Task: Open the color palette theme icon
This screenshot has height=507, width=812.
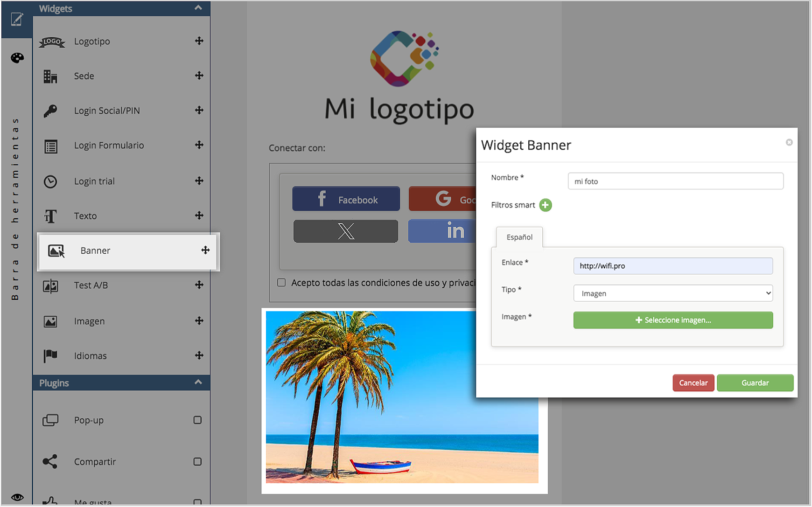Action: pyautogui.click(x=17, y=58)
